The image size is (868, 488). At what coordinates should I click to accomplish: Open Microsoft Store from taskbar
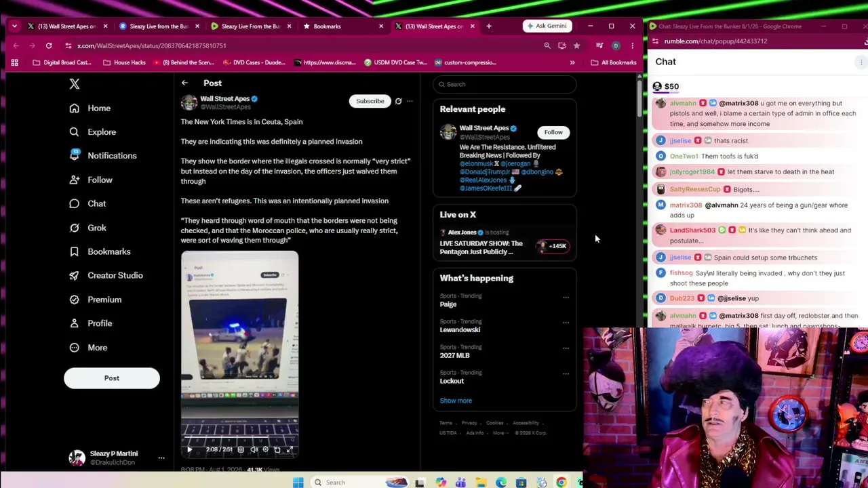[x=521, y=483]
